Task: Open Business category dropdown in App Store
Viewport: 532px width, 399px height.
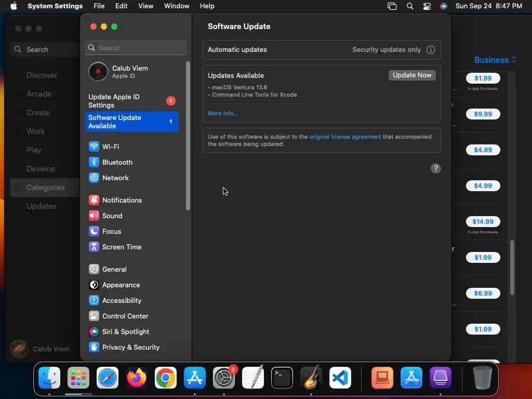Action: click(495, 60)
